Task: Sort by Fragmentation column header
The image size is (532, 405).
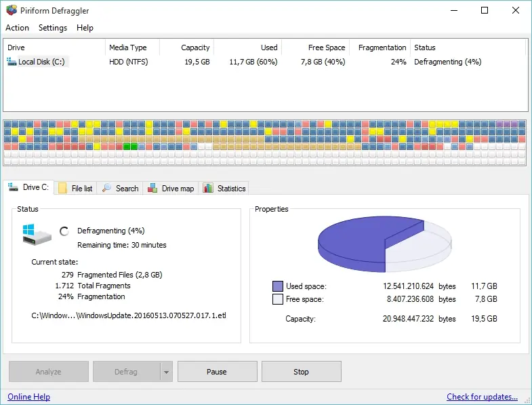Action: 380,47
